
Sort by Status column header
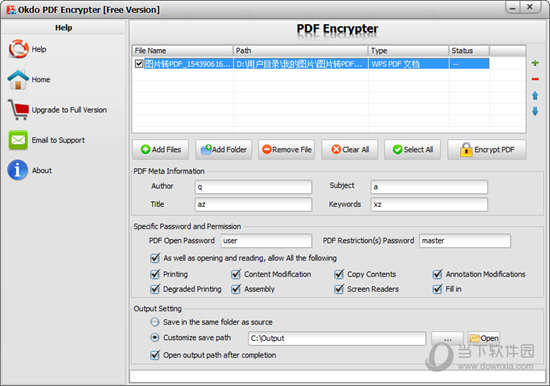click(469, 51)
